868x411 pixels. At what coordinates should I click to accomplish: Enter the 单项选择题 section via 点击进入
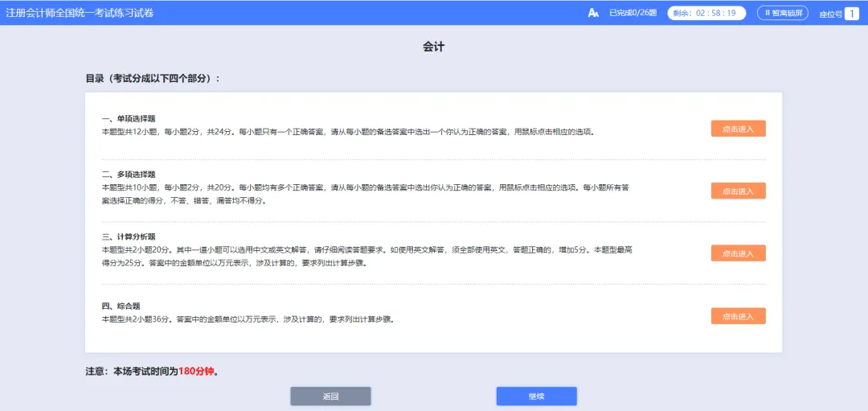(x=738, y=129)
